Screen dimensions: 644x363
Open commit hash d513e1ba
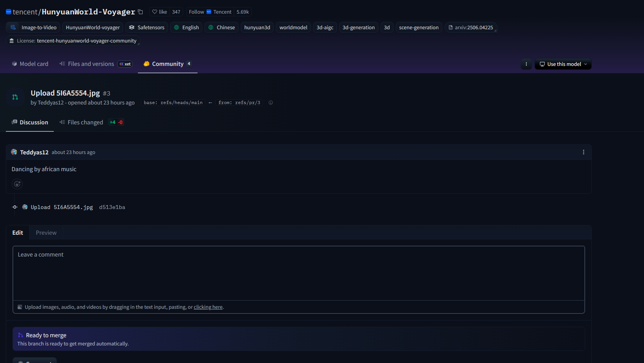click(x=112, y=207)
